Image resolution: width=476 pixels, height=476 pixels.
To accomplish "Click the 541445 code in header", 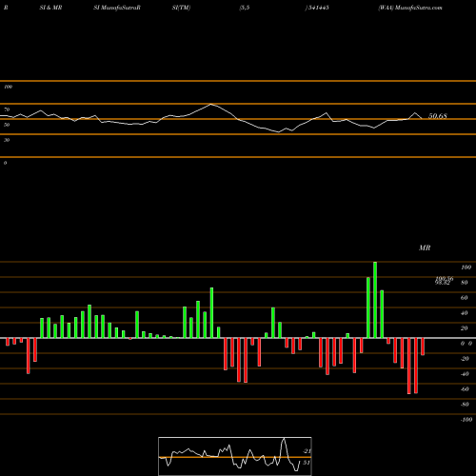I will 318,8.
